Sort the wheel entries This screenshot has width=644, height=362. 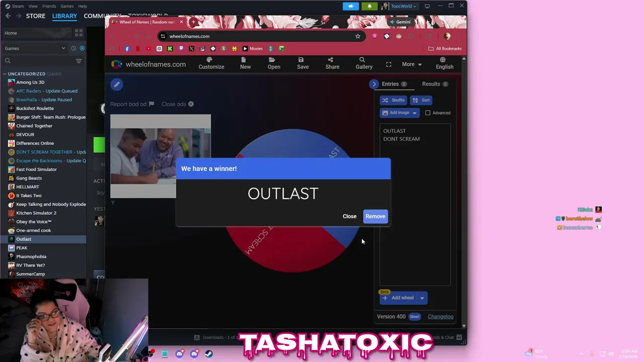(x=421, y=100)
